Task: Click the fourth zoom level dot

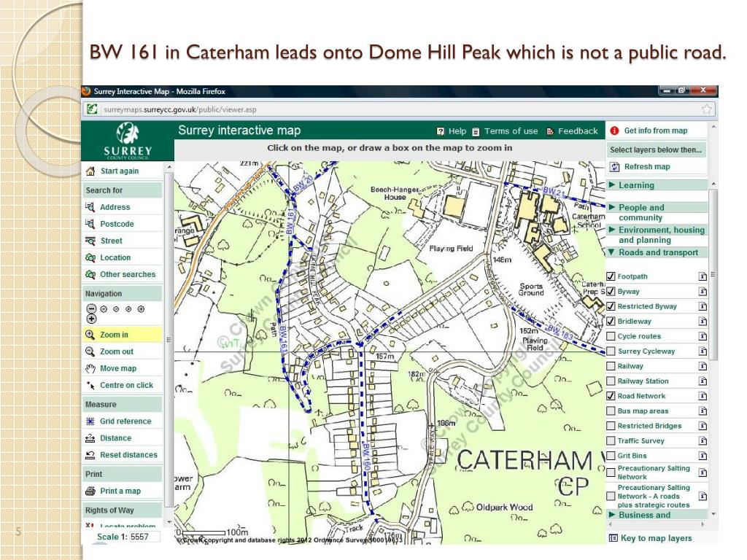Action: (x=128, y=309)
